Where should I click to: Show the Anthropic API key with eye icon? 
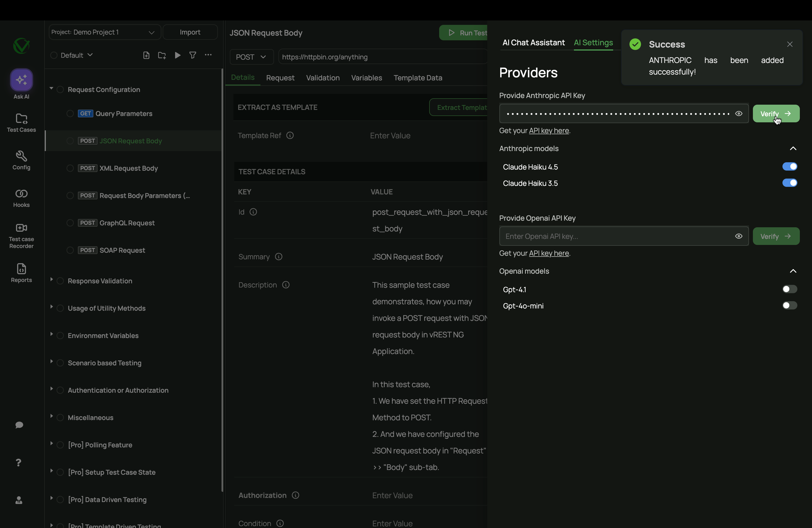[x=739, y=113]
